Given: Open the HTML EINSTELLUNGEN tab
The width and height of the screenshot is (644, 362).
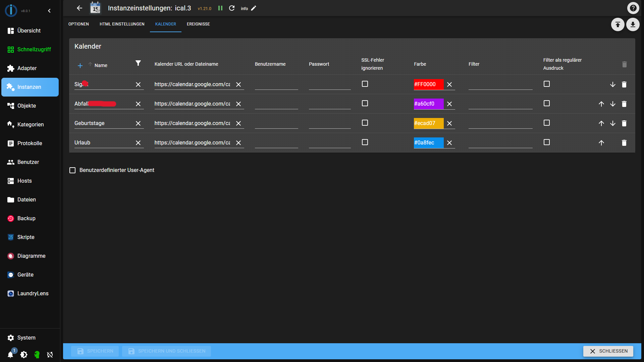Looking at the screenshot, I should [x=122, y=24].
